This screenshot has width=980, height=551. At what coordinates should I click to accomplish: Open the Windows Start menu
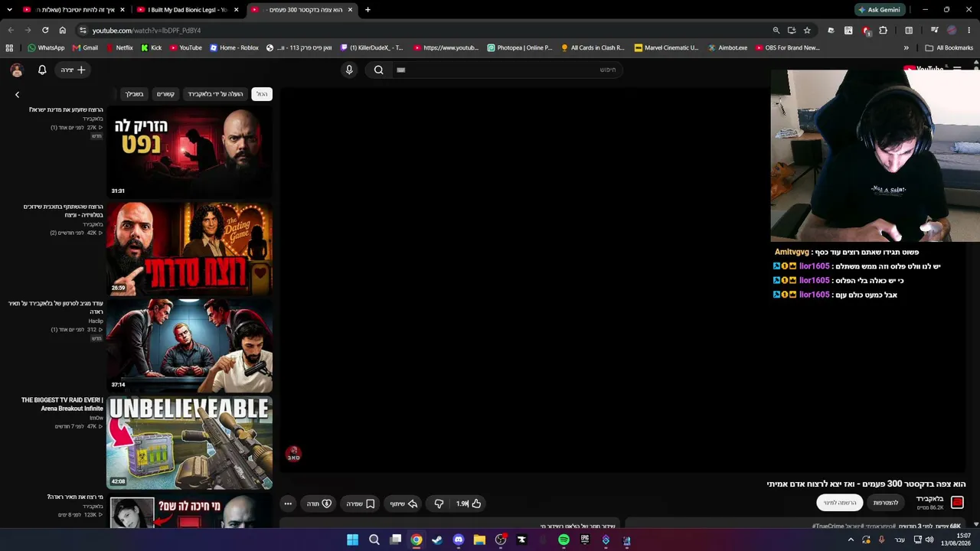coord(352,540)
